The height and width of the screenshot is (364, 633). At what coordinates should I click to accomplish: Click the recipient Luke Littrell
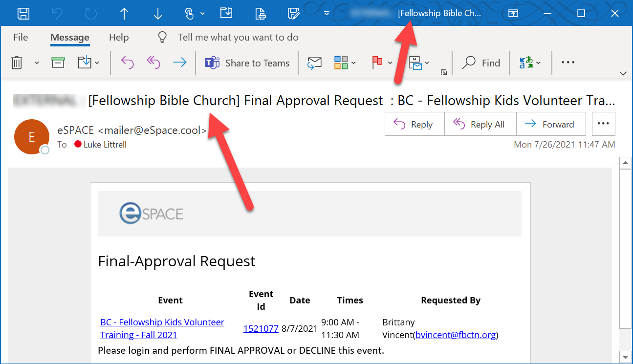[x=100, y=145]
